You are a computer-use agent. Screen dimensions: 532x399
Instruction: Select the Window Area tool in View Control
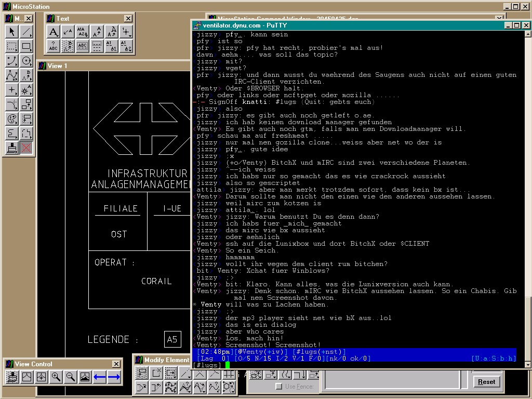point(27,377)
